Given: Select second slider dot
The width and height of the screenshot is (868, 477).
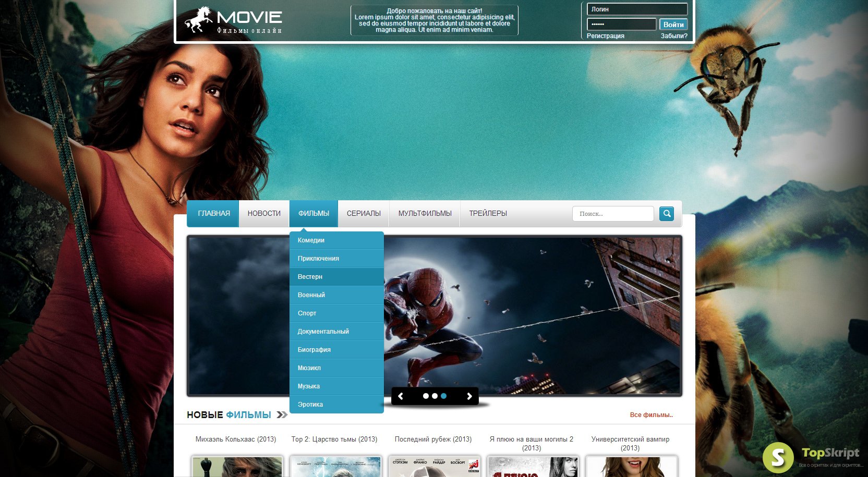Looking at the screenshot, I should click(x=435, y=396).
